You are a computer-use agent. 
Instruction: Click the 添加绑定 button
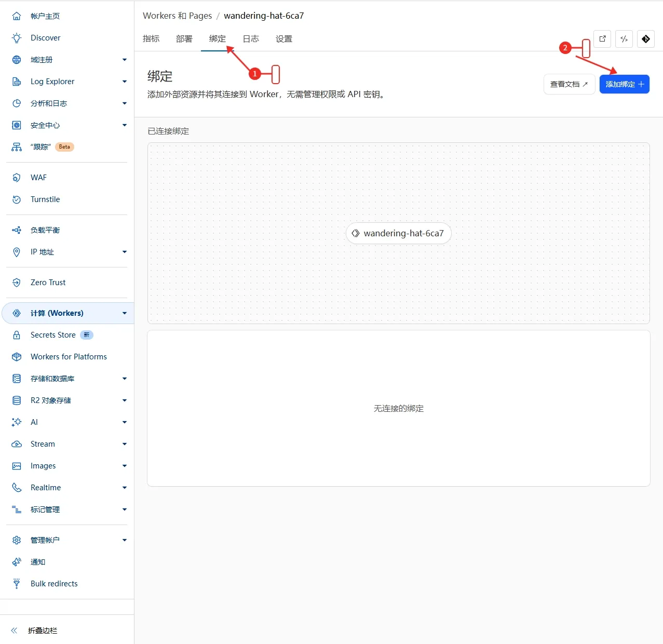(625, 84)
